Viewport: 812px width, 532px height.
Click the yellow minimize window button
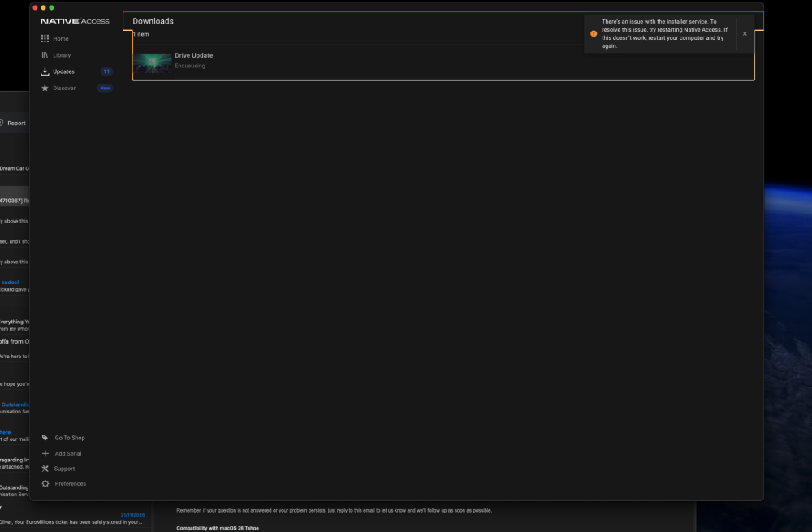[44, 8]
